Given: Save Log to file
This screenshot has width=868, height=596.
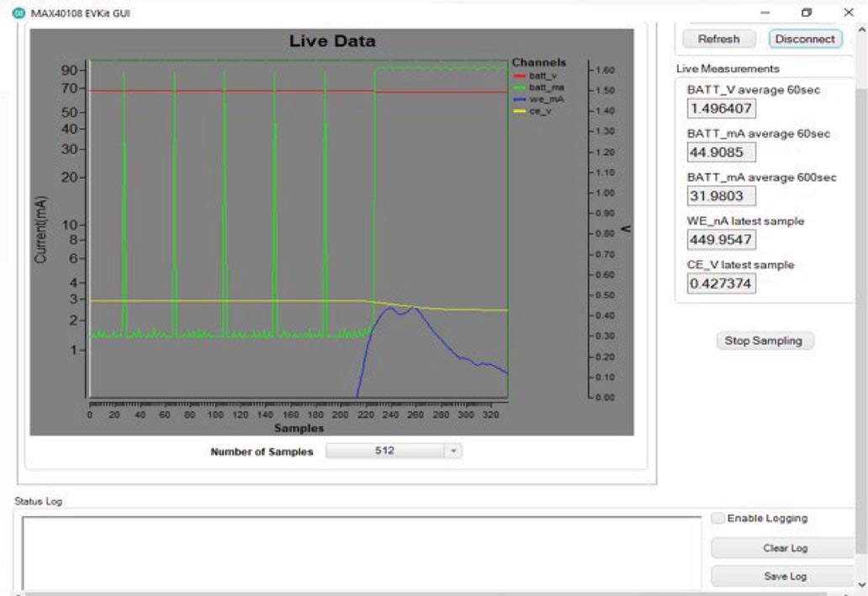Looking at the screenshot, I should (x=785, y=576).
